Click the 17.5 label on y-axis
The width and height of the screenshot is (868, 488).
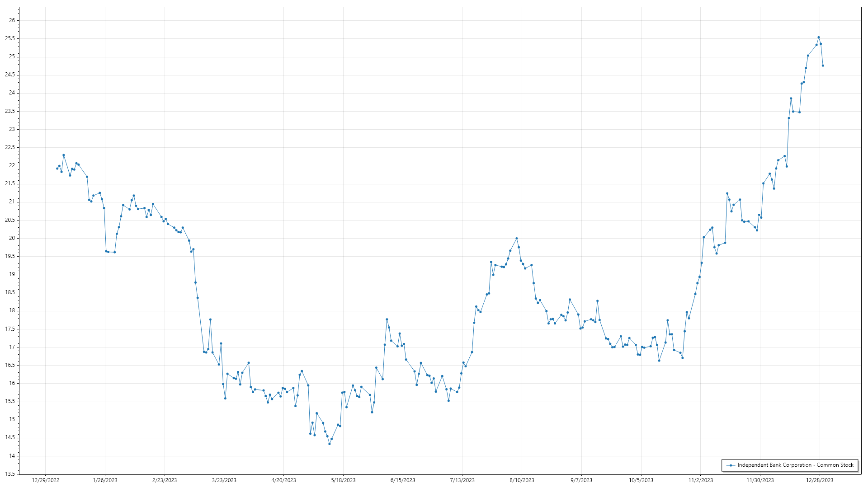[x=10, y=329]
